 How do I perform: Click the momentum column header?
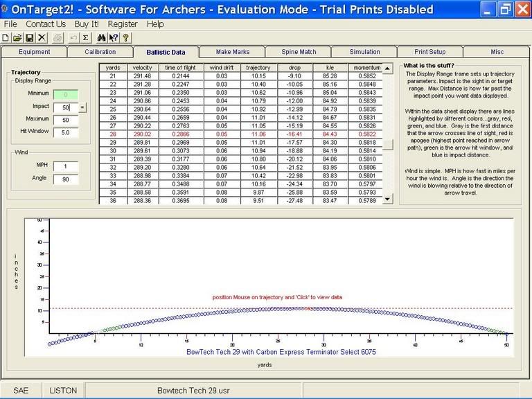366,67
